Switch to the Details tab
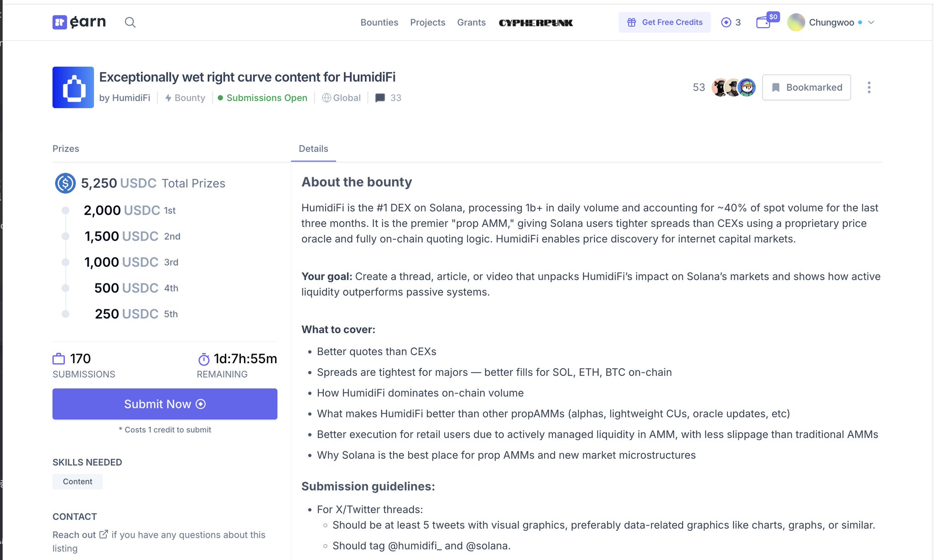The width and height of the screenshot is (934, 560). 313,149
